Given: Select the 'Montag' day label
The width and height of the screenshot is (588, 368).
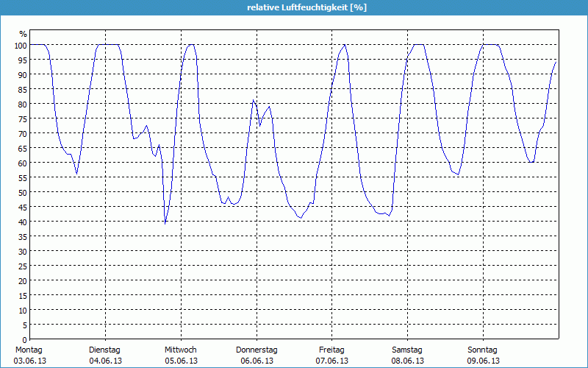Looking at the screenshot, I should coord(29,350).
